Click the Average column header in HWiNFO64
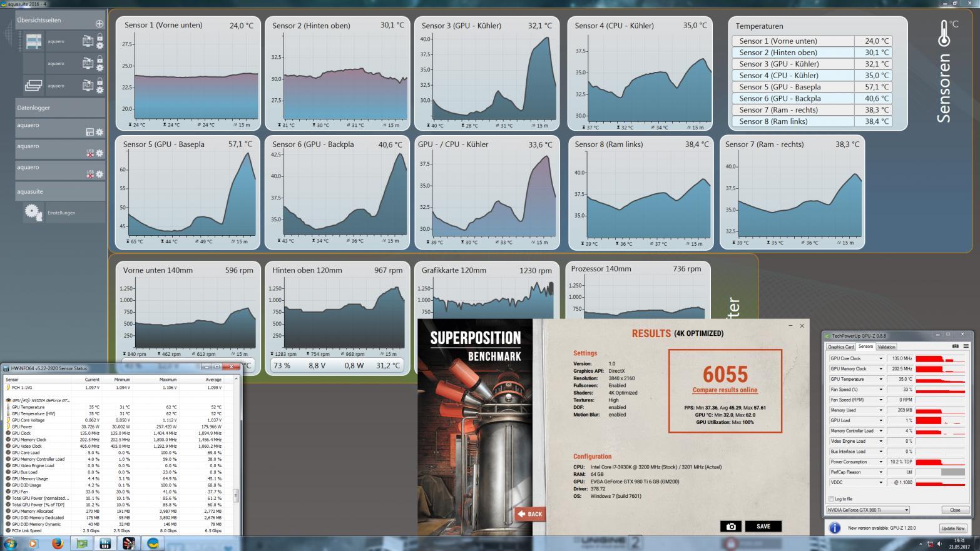 tap(213, 380)
